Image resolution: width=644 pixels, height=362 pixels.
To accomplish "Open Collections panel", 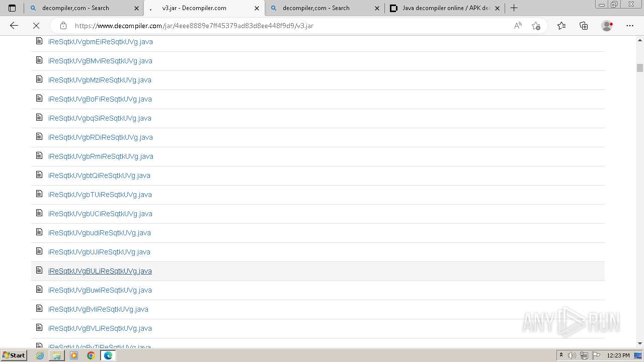I will click(x=584, y=26).
